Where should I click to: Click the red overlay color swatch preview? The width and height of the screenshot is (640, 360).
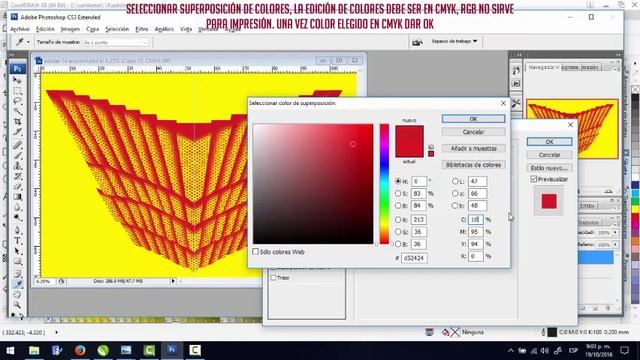(549, 201)
